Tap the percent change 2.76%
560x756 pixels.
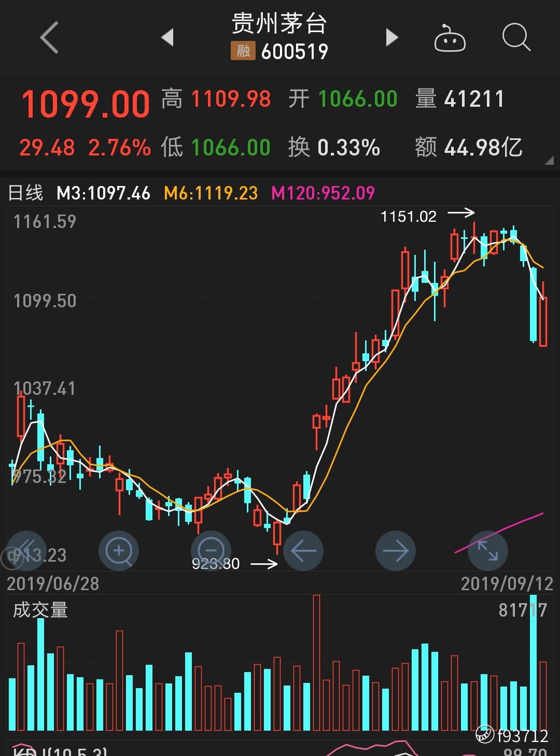click(x=120, y=148)
